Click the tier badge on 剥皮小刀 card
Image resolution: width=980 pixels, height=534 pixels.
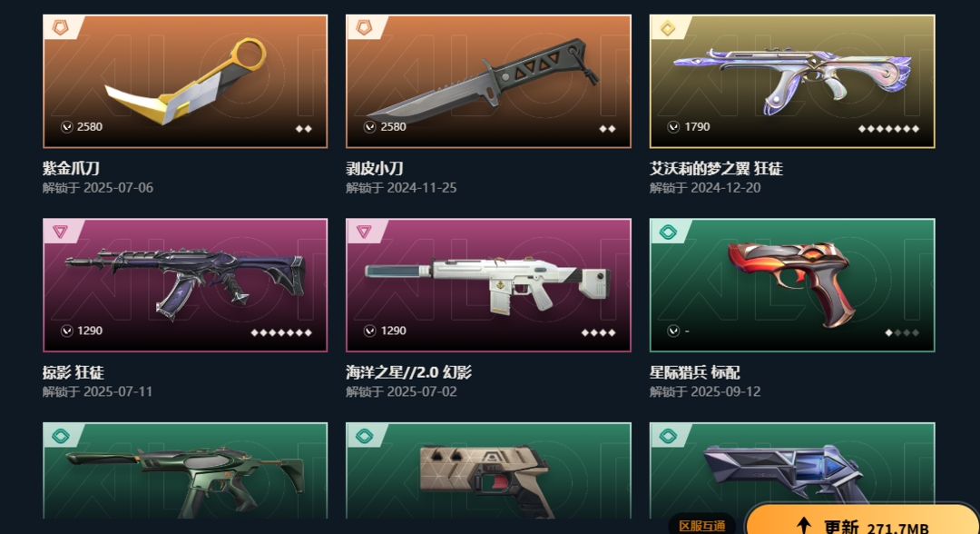pyautogui.click(x=364, y=27)
